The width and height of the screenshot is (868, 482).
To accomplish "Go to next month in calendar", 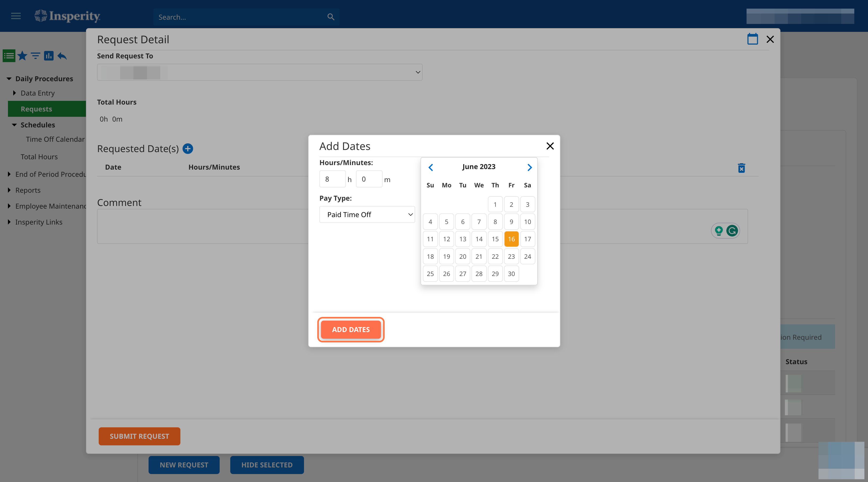I will point(529,167).
